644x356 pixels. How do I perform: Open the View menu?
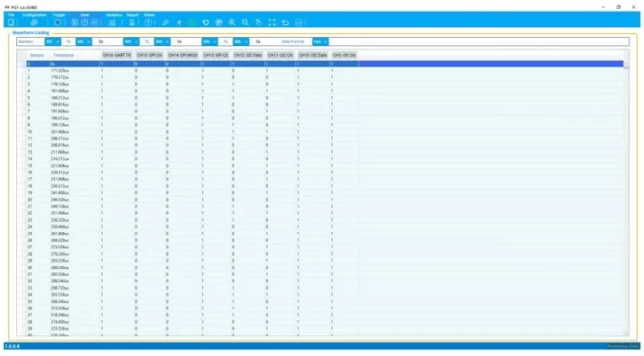pos(85,14)
